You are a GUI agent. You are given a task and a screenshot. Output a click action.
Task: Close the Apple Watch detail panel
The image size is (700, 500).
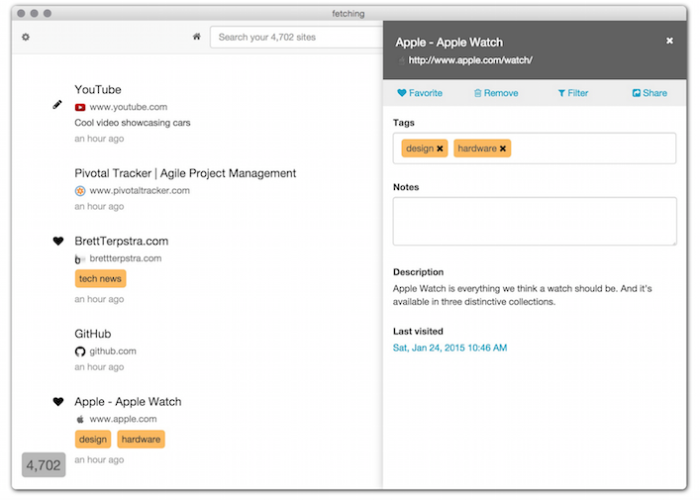coord(670,41)
